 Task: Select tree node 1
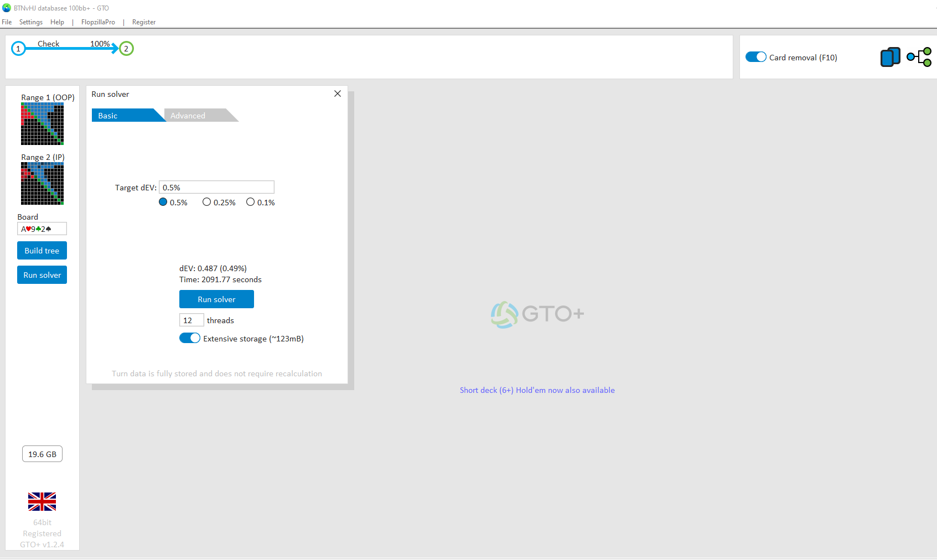tap(18, 49)
